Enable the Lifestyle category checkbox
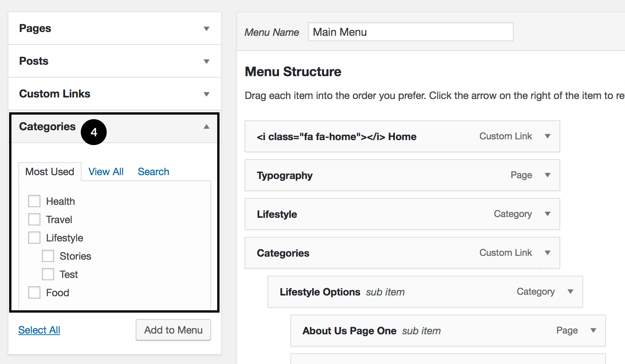Screen dimensions: 625x364 (x=34, y=237)
